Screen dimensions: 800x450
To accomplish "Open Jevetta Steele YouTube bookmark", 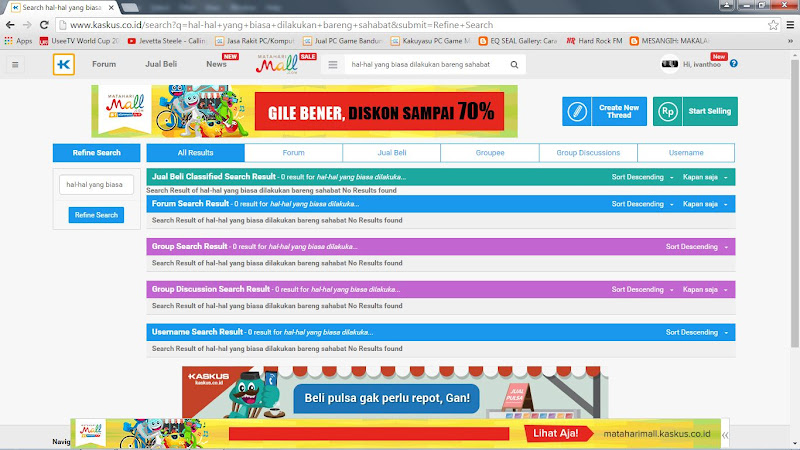I will click(167, 41).
